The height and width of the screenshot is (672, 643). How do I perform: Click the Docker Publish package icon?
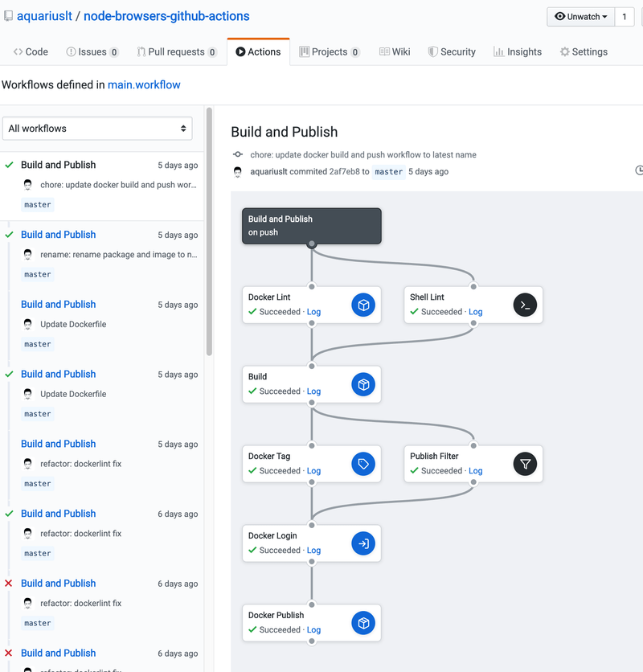click(363, 623)
